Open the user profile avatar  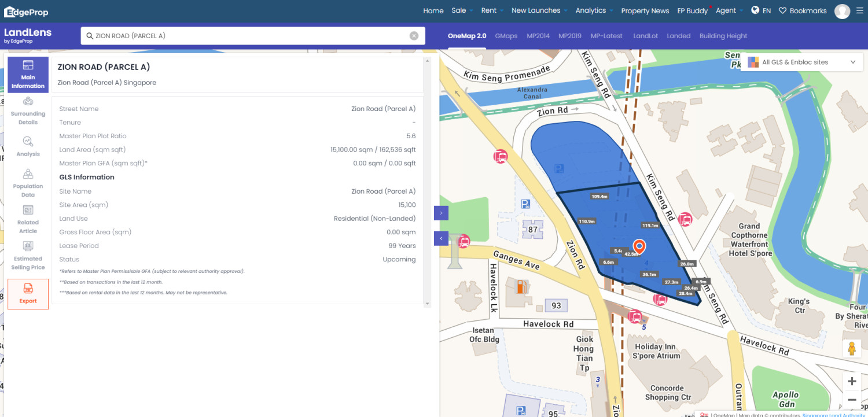842,11
